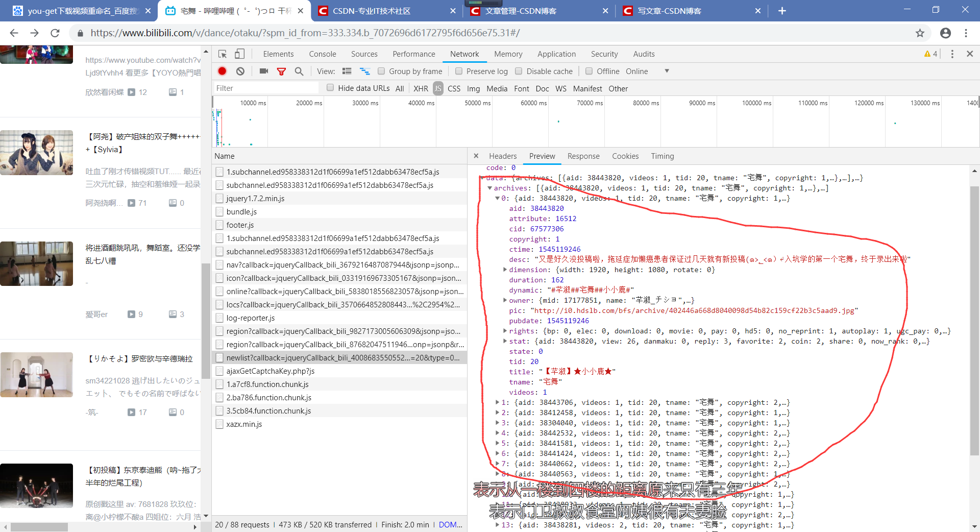
Task: Click the 70000 ms mark in timeline overview
Action: [589, 103]
